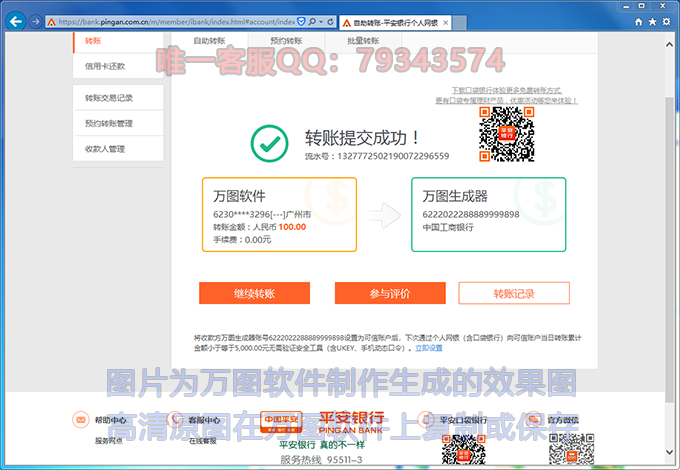Click the 帮助中心 envelope icon in the footer
Image resolution: width=680 pixels, height=470 pixels.
81,421
